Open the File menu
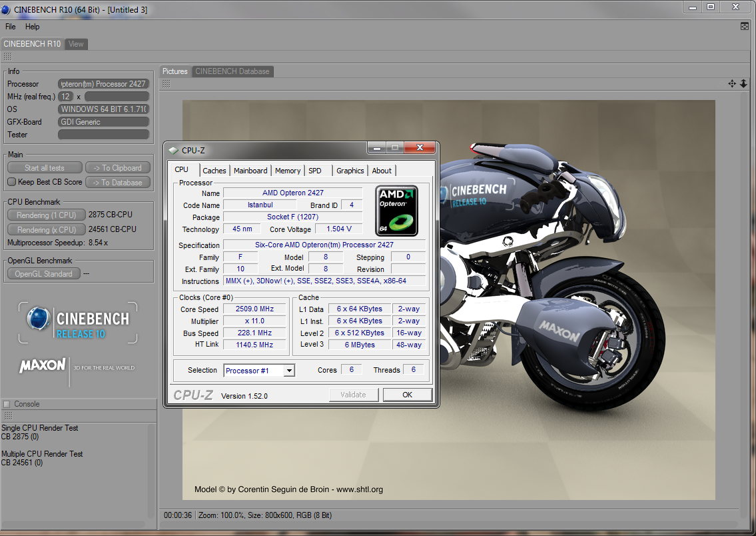This screenshot has width=756, height=536. [x=11, y=27]
